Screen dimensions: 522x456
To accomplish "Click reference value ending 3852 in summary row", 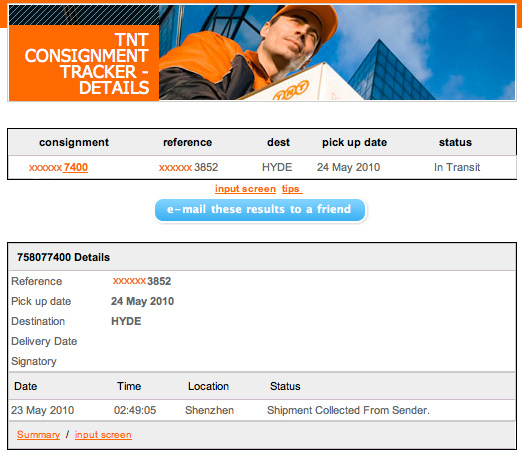I will (188, 167).
